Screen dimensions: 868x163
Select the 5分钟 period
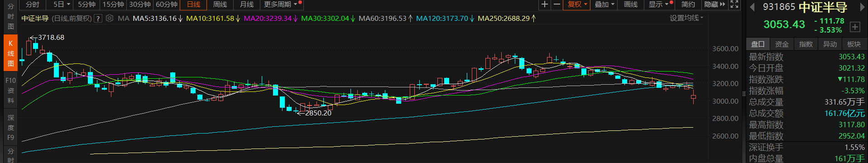coord(86,5)
